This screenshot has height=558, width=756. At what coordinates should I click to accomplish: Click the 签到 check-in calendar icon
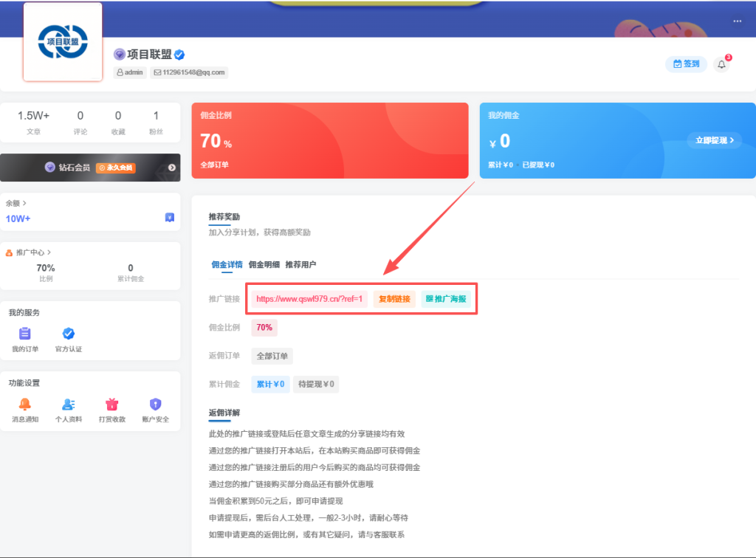click(x=677, y=64)
